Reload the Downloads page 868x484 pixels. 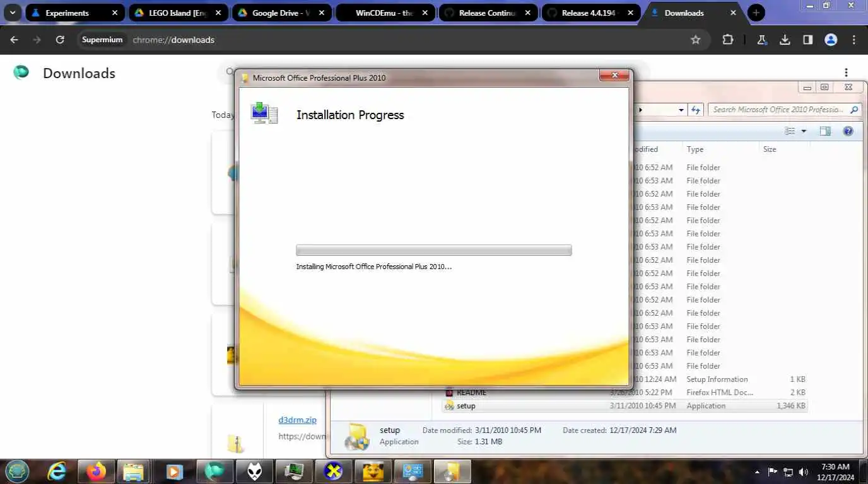tap(60, 40)
